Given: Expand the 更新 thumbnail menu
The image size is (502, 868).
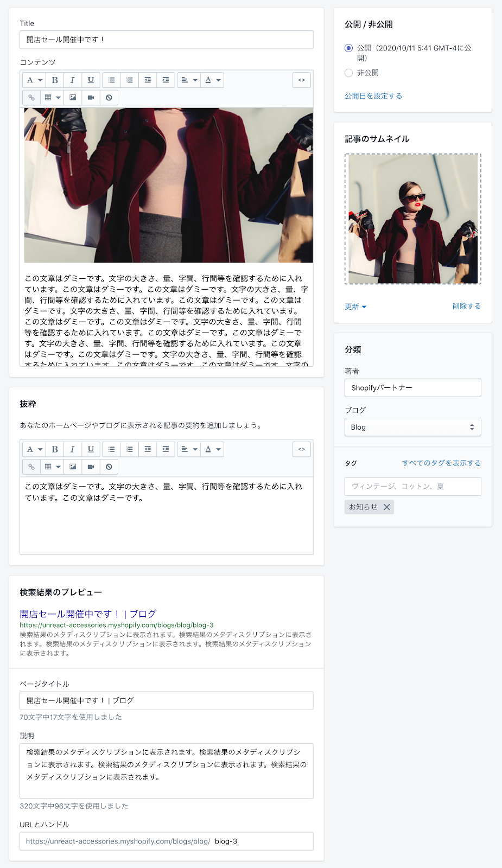Looking at the screenshot, I should [355, 307].
